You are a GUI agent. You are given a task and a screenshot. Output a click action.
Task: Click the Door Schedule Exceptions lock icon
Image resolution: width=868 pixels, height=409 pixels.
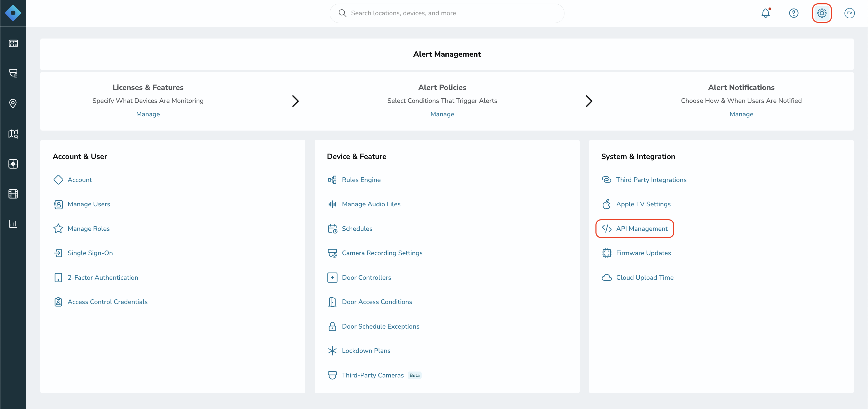pos(332,326)
